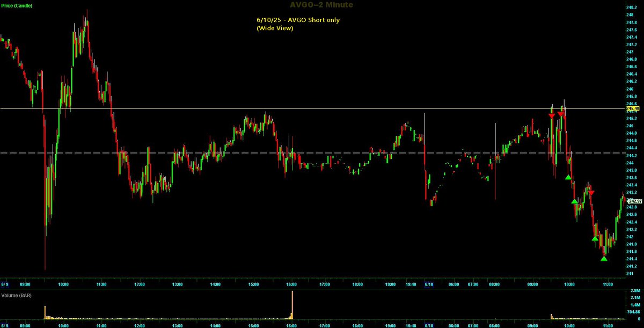Click 12:00 on the price pane time axis
This screenshot has height=328, width=644.
pyautogui.click(x=139, y=284)
